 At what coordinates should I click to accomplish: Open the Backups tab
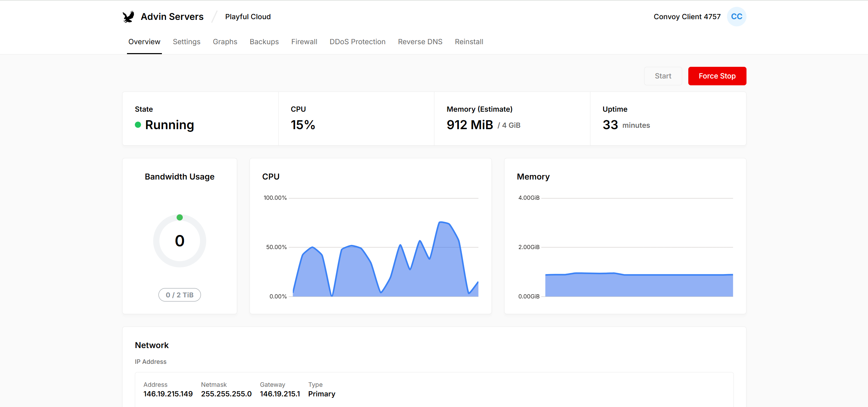click(264, 42)
